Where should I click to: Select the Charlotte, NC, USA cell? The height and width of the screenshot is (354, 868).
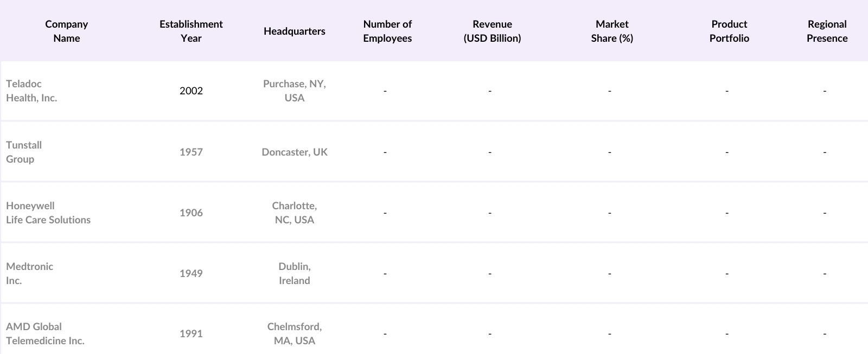[295, 213]
